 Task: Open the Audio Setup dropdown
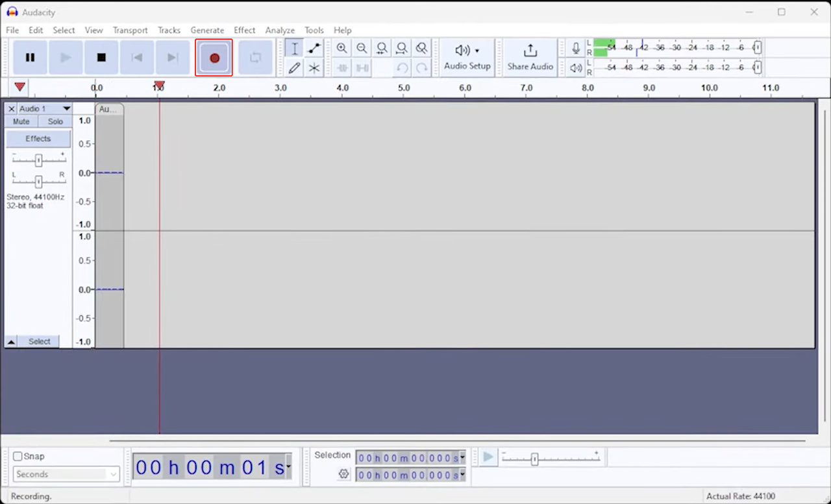click(467, 57)
